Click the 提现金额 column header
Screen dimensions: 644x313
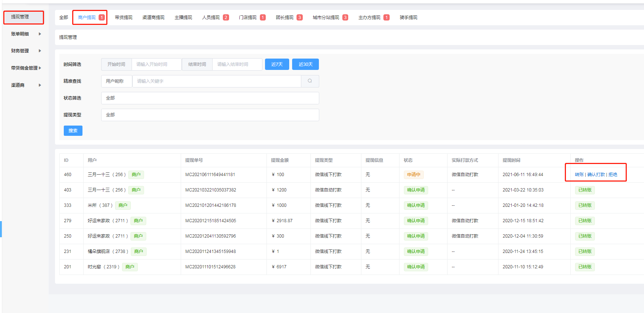(280, 160)
